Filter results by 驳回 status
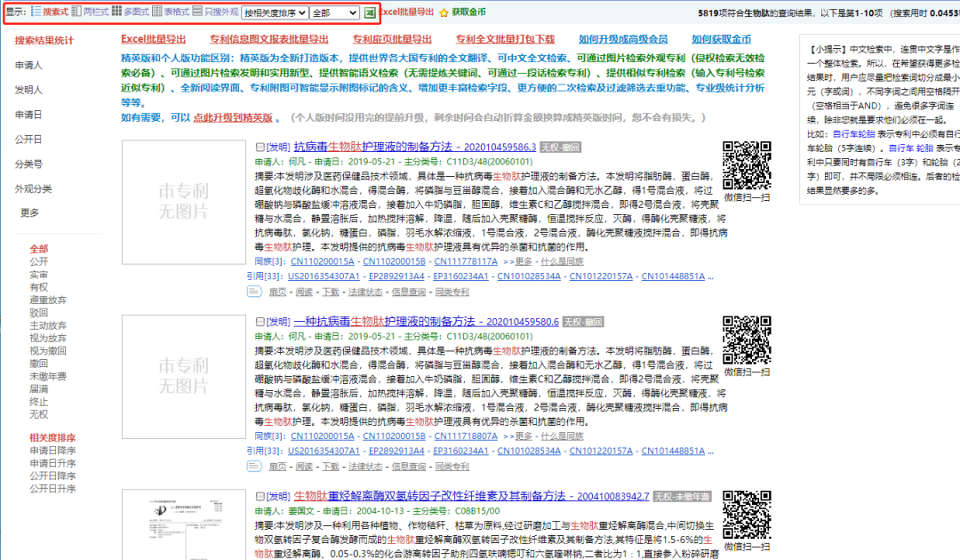This screenshot has width=960, height=560. click(38, 313)
